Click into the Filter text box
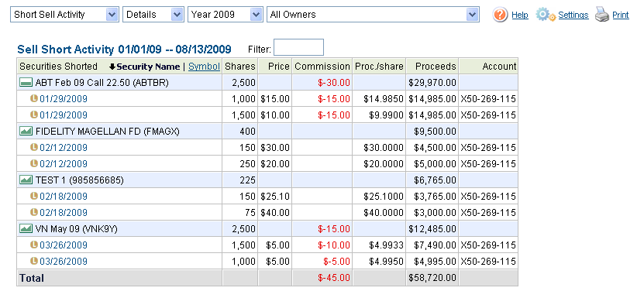This screenshot has width=644, height=298. point(298,48)
